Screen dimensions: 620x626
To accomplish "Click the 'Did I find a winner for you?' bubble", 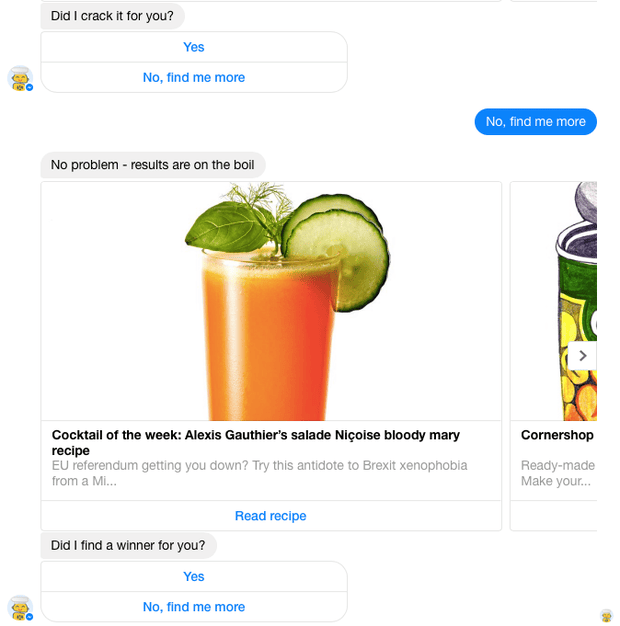I will (x=128, y=545).
